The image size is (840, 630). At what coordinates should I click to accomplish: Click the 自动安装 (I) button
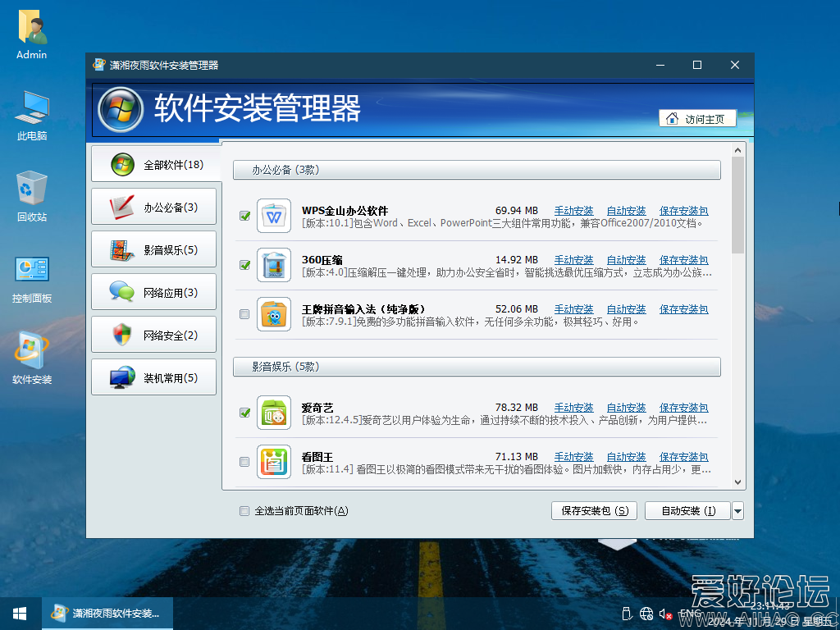[x=688, y=511]
